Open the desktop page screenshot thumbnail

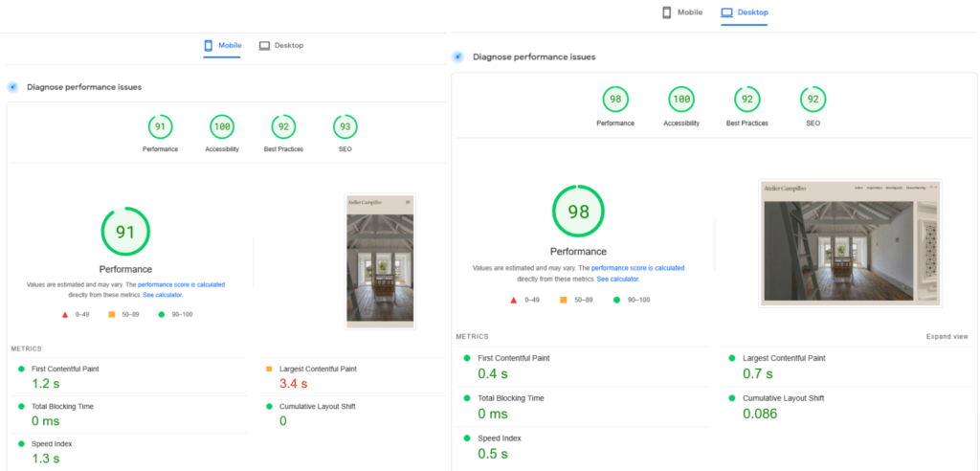point(850,243)
